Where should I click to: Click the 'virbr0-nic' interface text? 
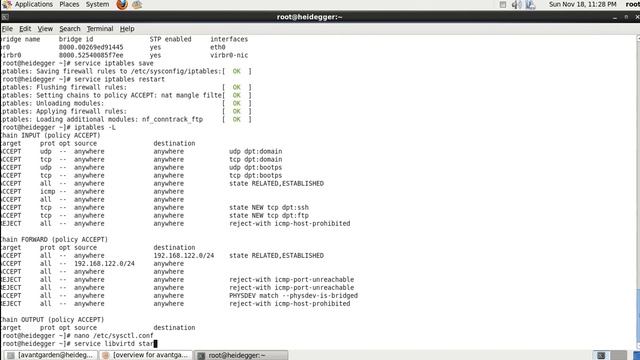pyautogui.click(x=229, y=55)
